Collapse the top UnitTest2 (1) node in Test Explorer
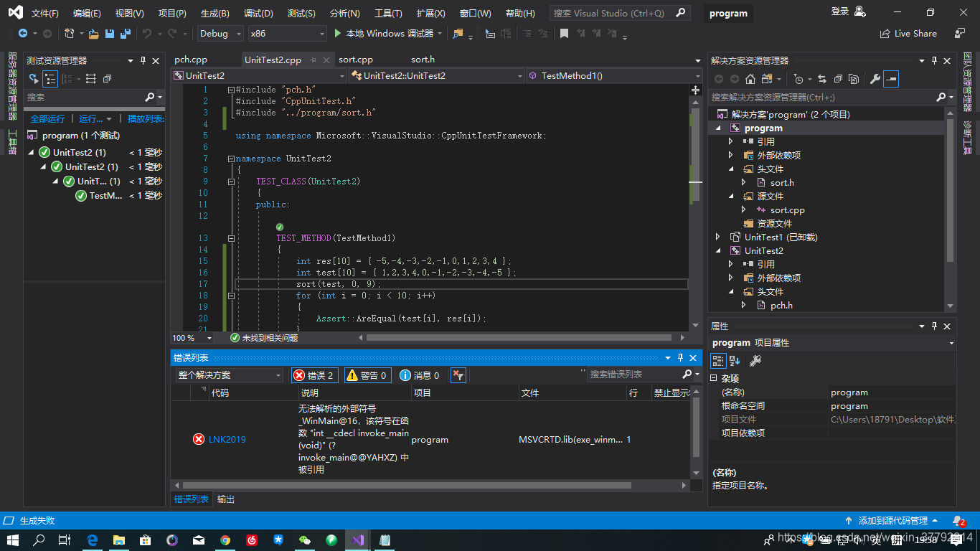Screen dimensions: 980x551 click(32, 152)
